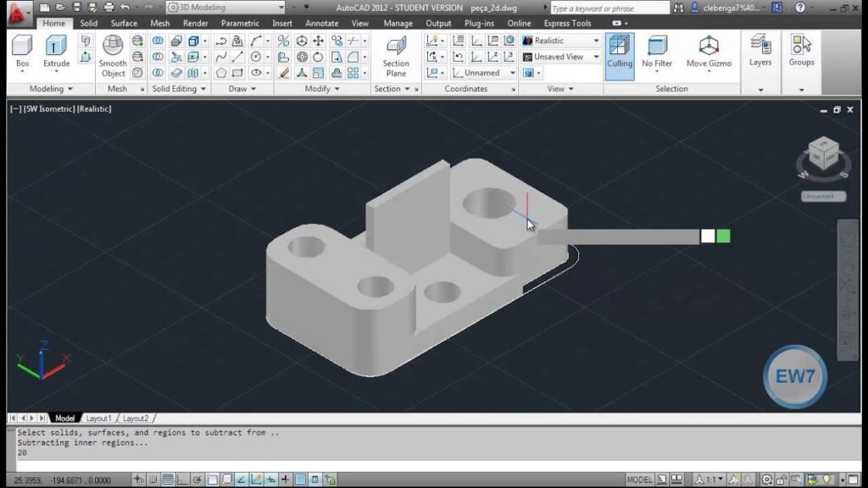Open the Unnamed UCS dropdown
This screenshot has width=868, height=488.
click(484, 73)
